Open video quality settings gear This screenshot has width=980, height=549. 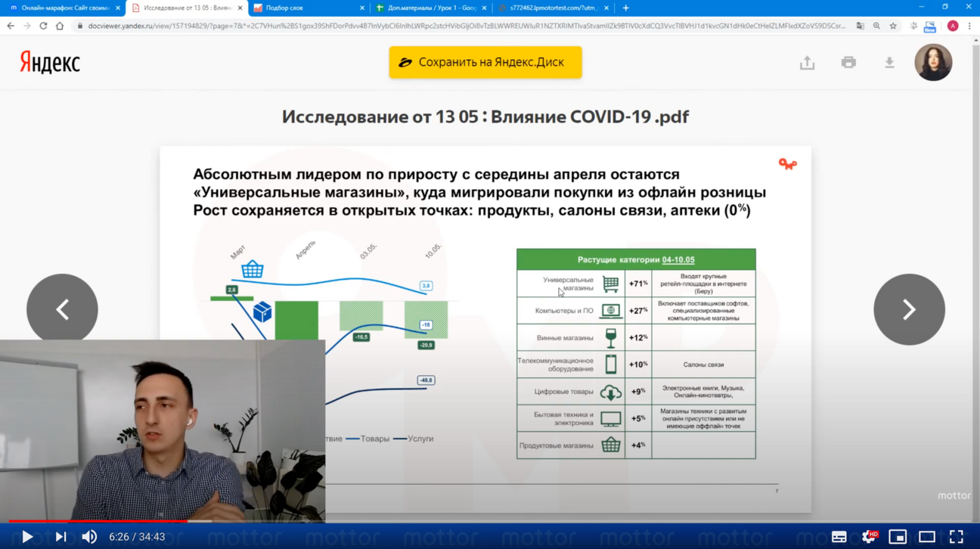coord(869,537)
